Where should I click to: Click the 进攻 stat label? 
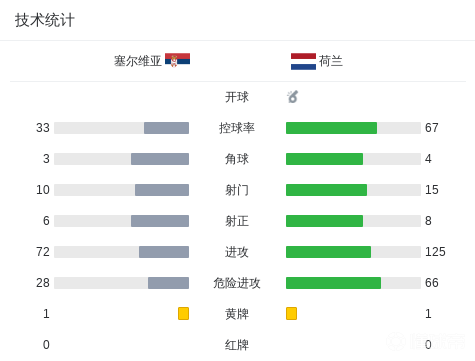pyautogui.click(x=237, y=252)
